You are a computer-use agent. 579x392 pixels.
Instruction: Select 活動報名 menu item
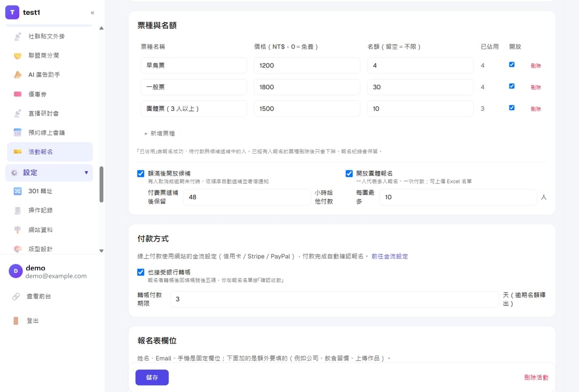[50, 152]
